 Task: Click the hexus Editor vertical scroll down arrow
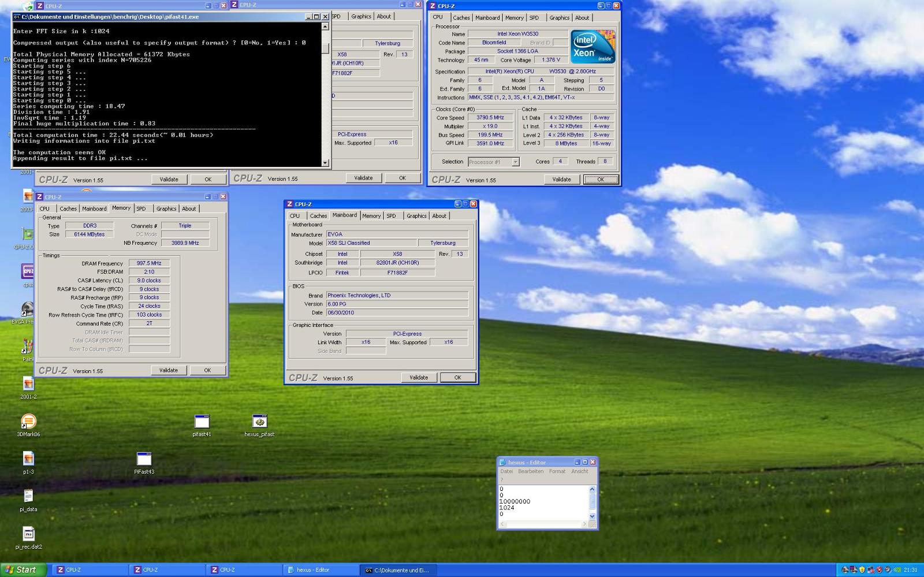coord(592,516)
